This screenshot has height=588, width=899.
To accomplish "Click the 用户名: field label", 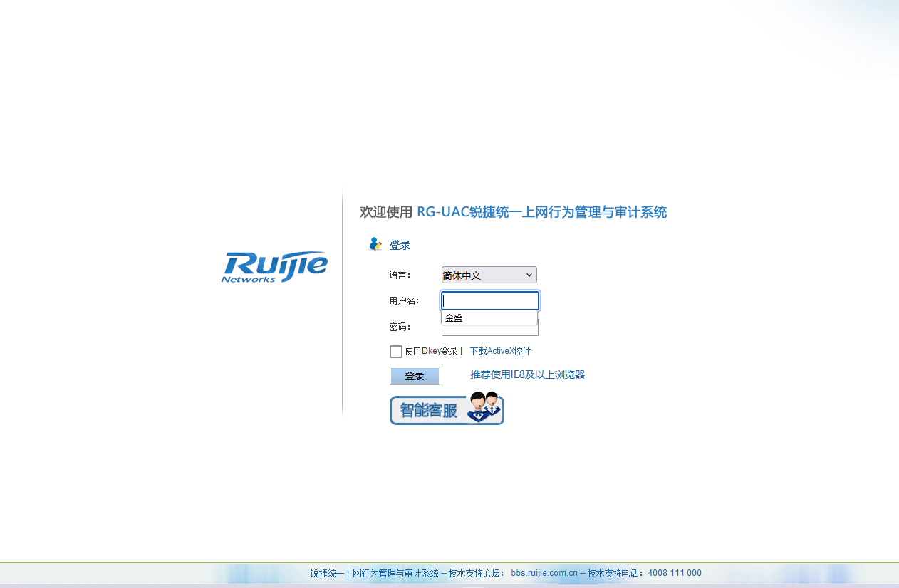I will (404, 301).
